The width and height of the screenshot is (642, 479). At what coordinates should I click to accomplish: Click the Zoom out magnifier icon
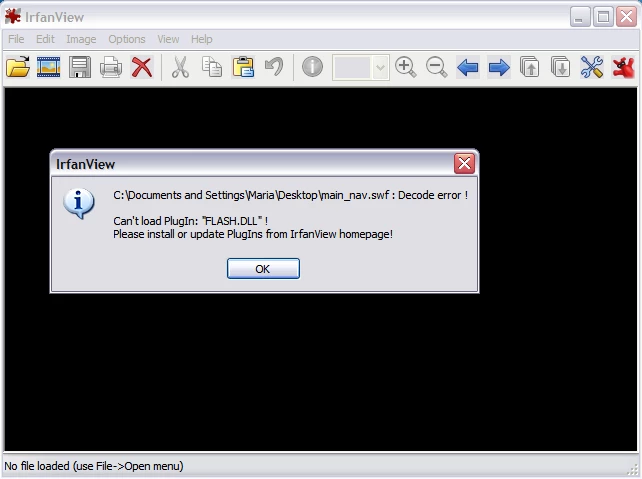pos(436,67)
